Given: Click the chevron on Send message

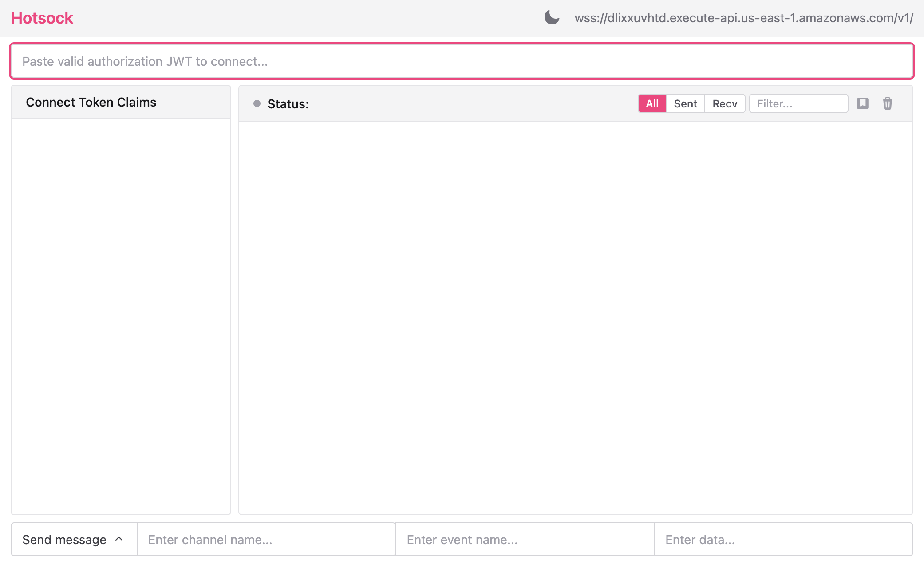Looking at the screenshot, I should click(x=119, y=539).
